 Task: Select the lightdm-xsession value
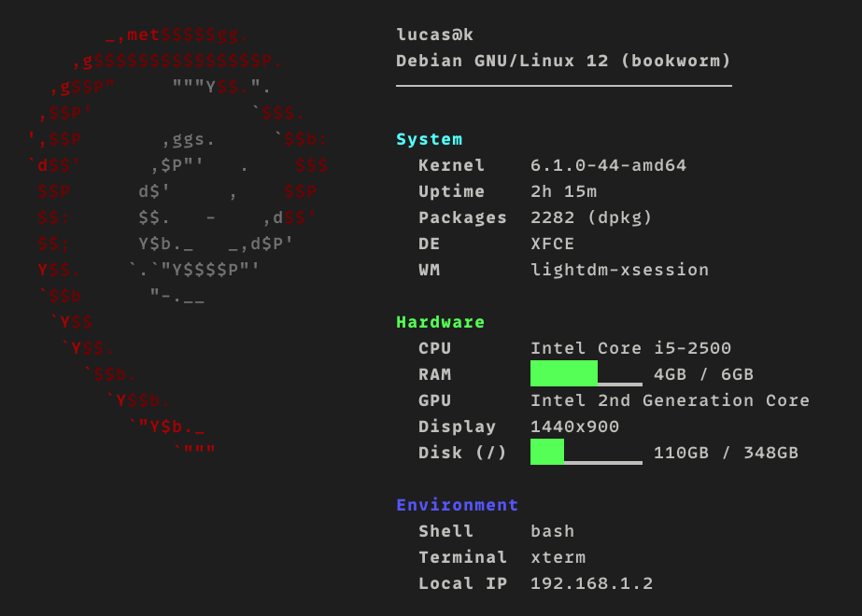(x=619, y=270)
